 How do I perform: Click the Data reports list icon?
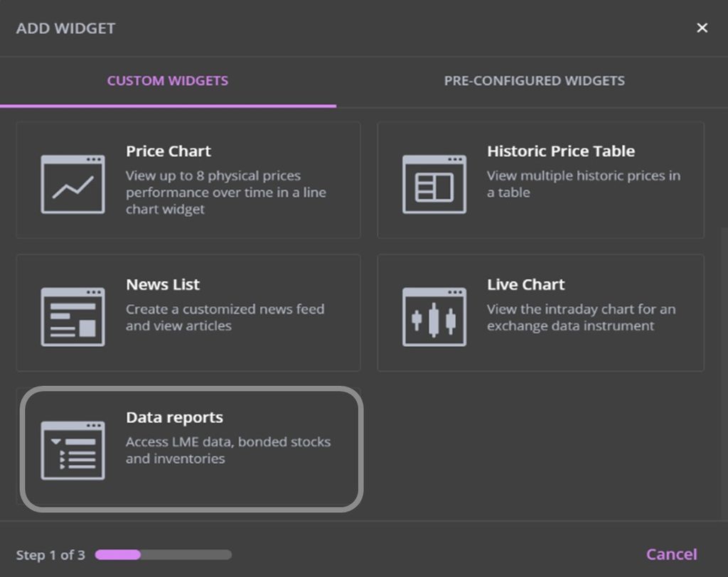(73, 450)
